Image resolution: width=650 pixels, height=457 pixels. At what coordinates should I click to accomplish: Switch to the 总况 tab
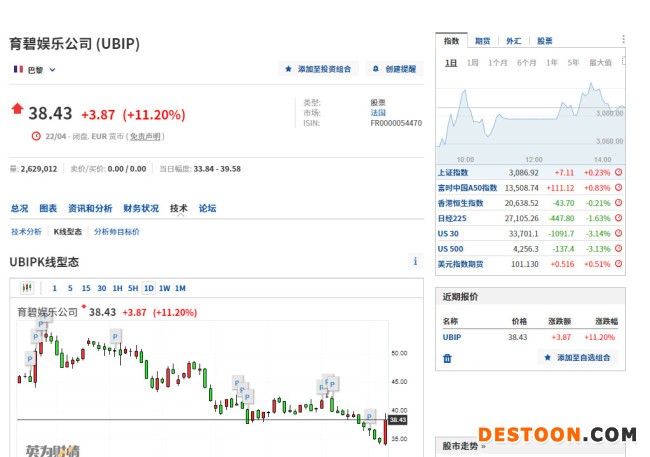(x=19, y=208)
